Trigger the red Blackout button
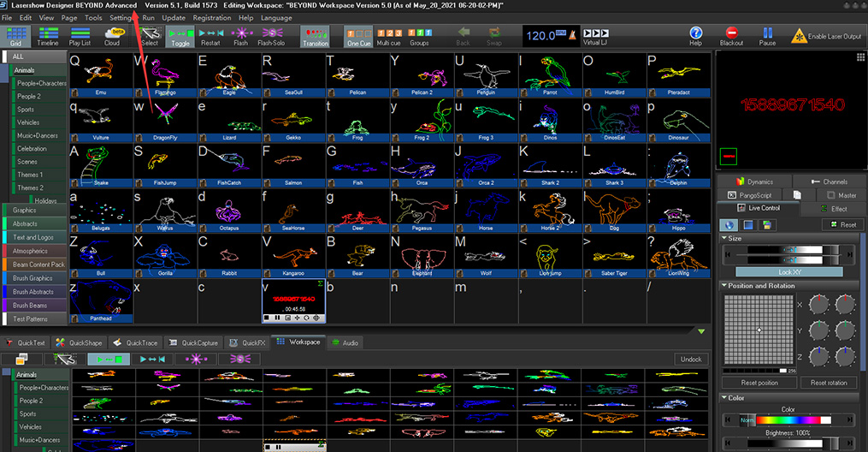The width and height of the screenshot is (868, 452). tap(731, 37)
